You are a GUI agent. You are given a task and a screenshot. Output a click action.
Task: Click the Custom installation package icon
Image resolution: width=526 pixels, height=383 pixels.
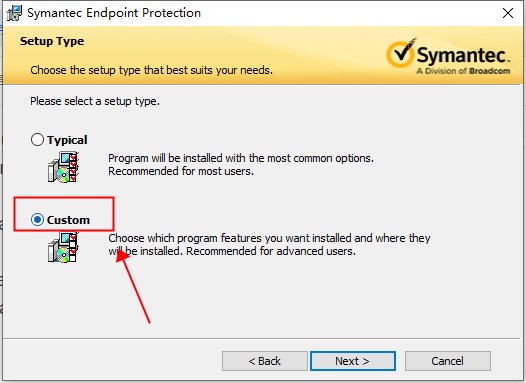pos(63,247)
